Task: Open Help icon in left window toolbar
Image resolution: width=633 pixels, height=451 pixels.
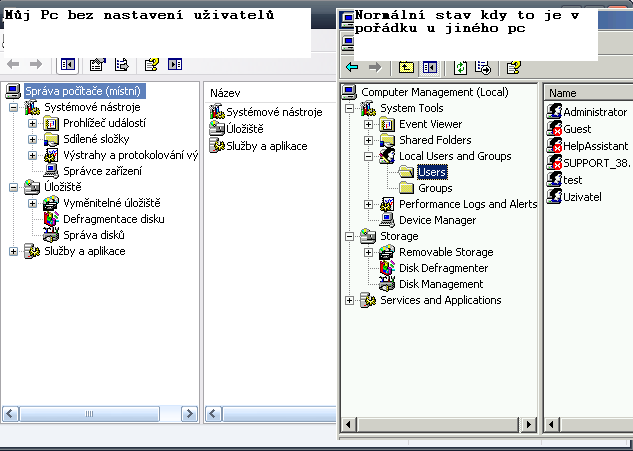Action: pos(151,64)
